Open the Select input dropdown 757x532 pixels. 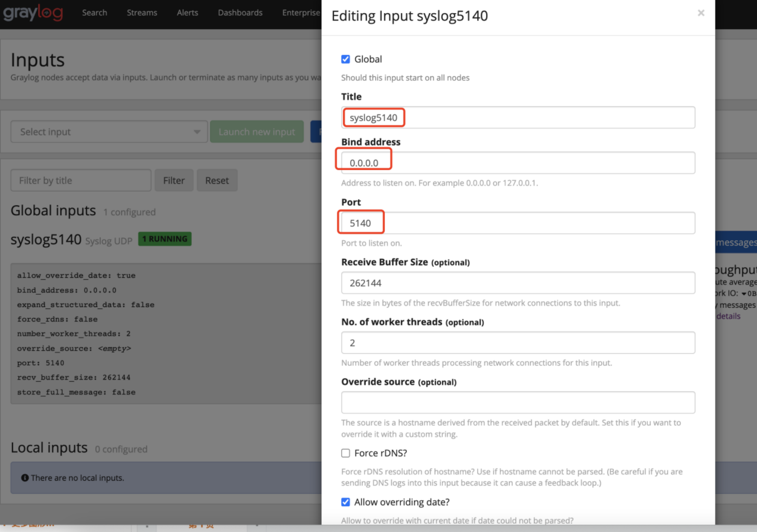tap(103, 132)
